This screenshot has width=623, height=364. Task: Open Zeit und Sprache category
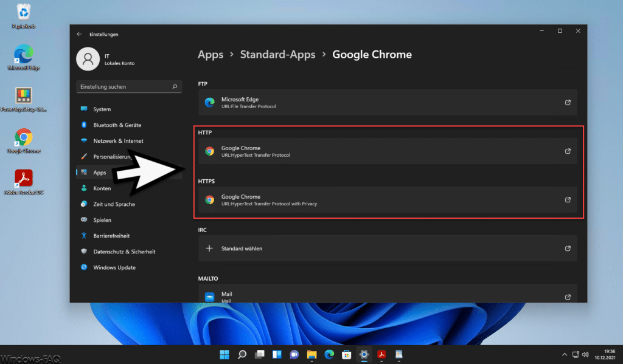pos(129,204)
